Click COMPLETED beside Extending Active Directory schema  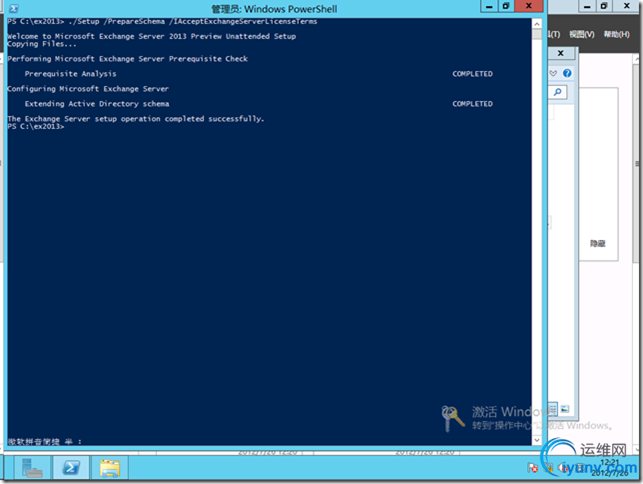tap(472, 104)
